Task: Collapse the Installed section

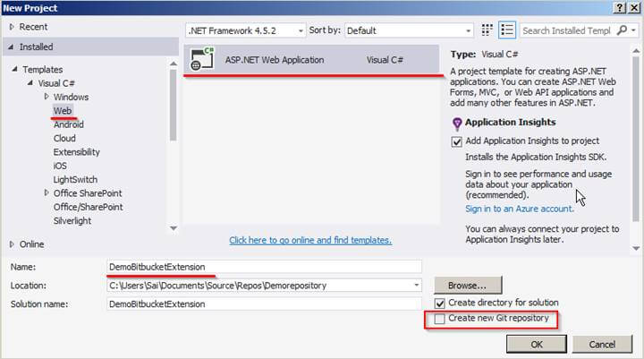Action: (x=11, y=47)
